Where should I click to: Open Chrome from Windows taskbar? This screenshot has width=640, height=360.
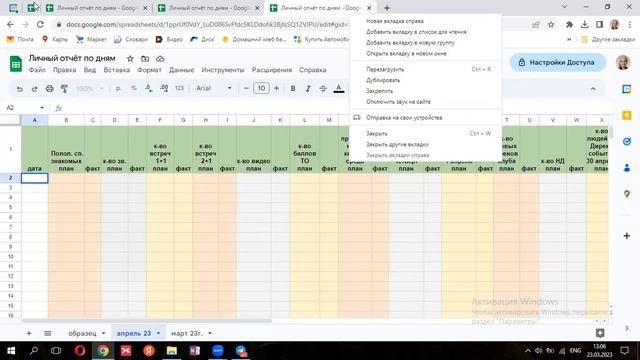103,351
